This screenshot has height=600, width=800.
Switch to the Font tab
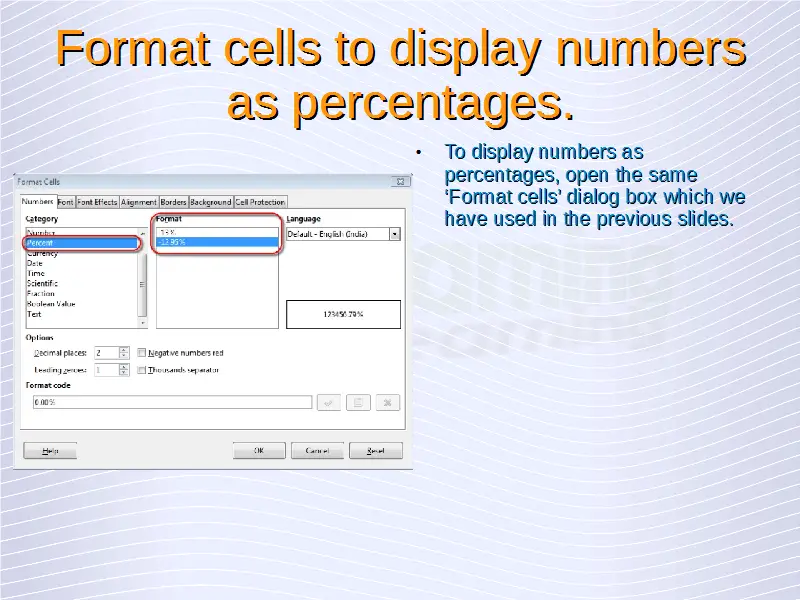point(65,202)
